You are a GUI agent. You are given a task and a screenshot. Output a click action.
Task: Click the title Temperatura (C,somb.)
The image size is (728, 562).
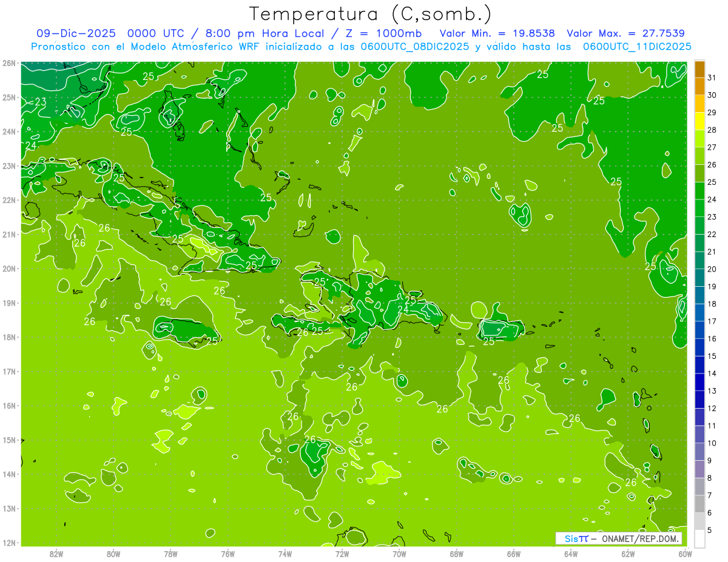(371, 14)
